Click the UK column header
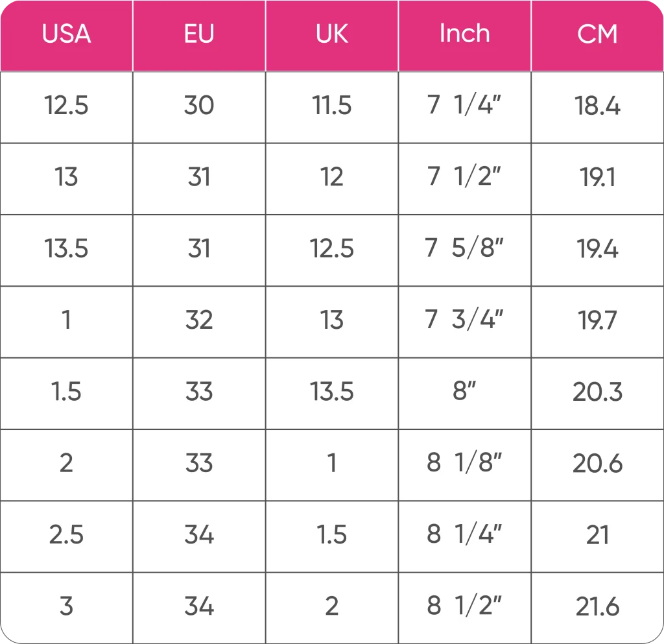Screen dimensions: 664x644 (332, 34)
